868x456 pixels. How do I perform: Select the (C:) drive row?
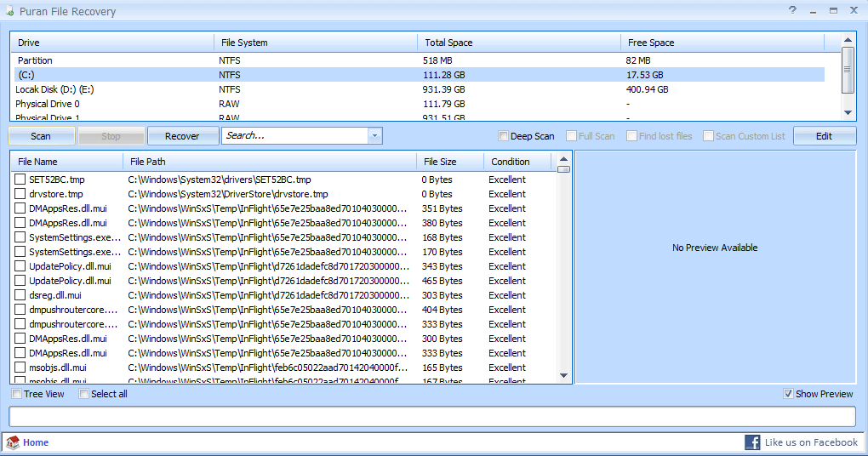tap(419, 75)
